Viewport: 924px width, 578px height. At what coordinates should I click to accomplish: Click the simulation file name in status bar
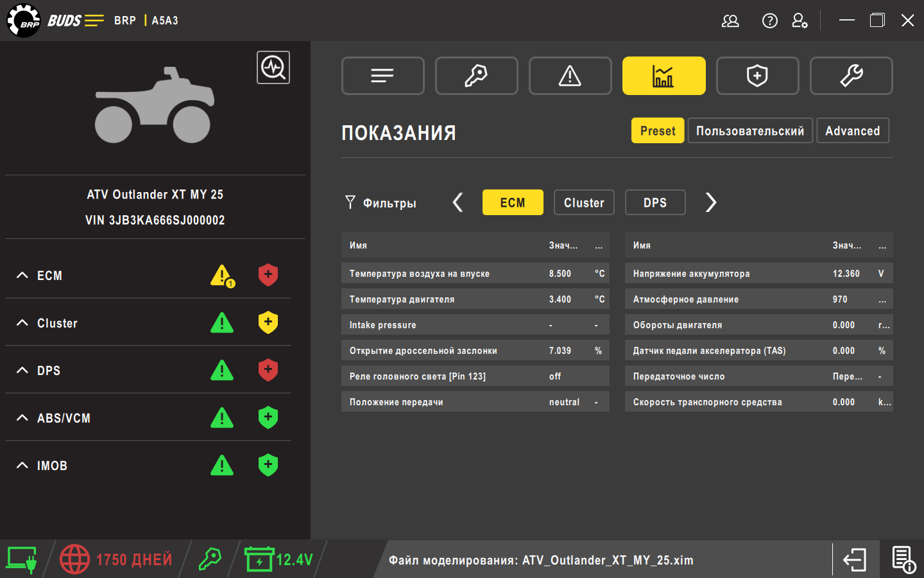[541, 560]
